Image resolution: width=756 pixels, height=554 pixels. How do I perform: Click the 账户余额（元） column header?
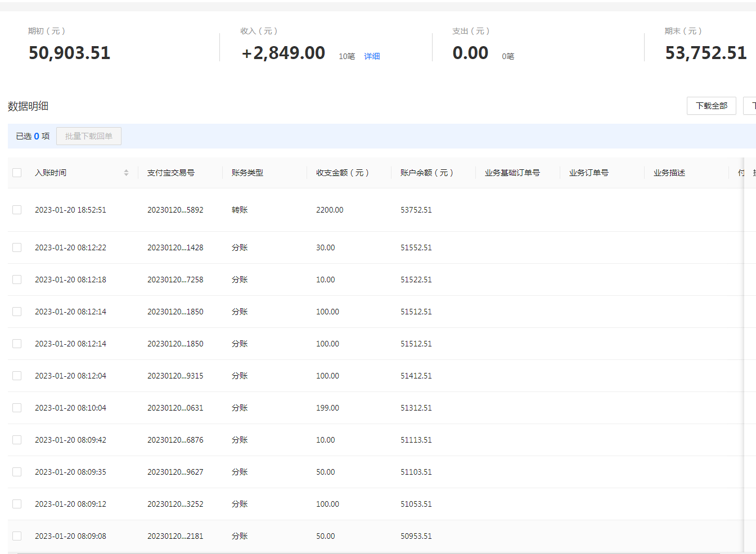427,173
